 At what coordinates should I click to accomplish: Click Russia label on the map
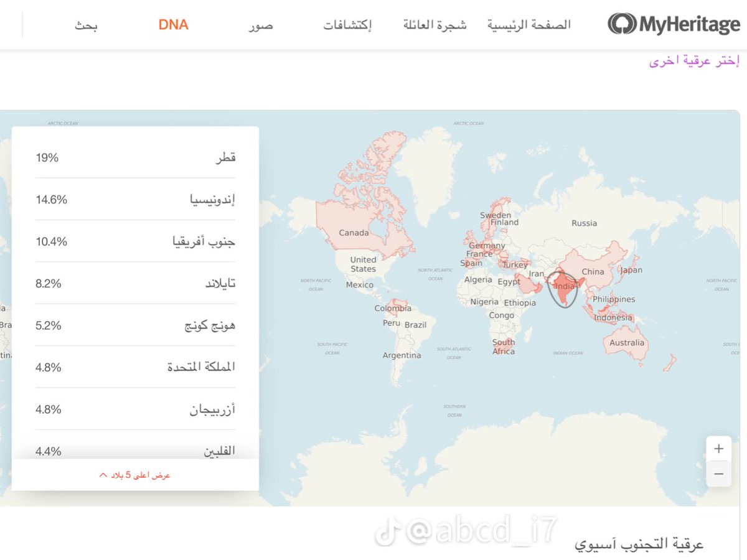pos(584,223)
